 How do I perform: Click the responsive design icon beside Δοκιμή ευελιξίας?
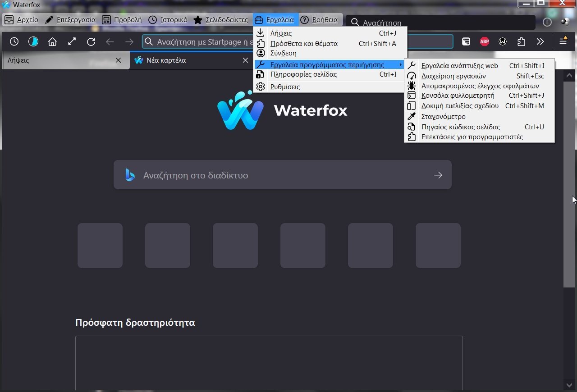[x=412, y=106]
